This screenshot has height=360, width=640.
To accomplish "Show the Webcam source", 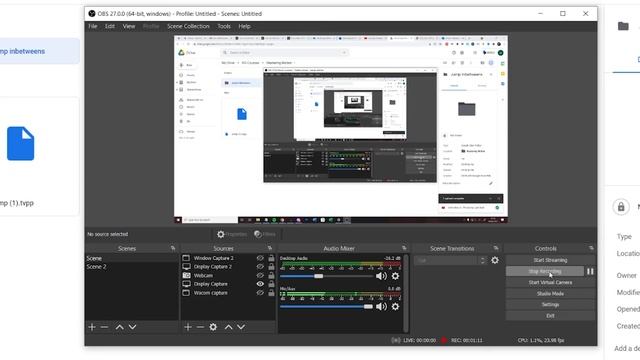I will point(260,276).
